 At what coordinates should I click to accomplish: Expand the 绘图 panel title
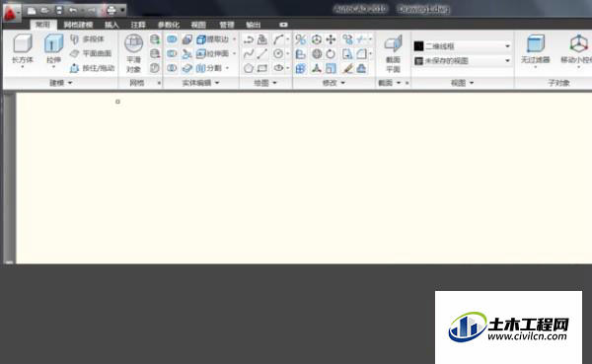click(x=265, y=83)
